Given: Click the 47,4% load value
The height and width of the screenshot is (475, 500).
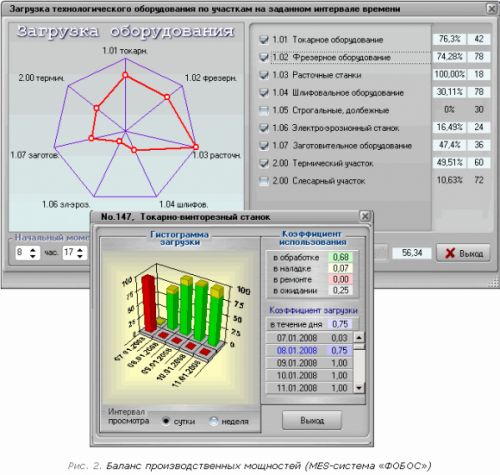Looking at the screenshot, I should coord(449,145).
